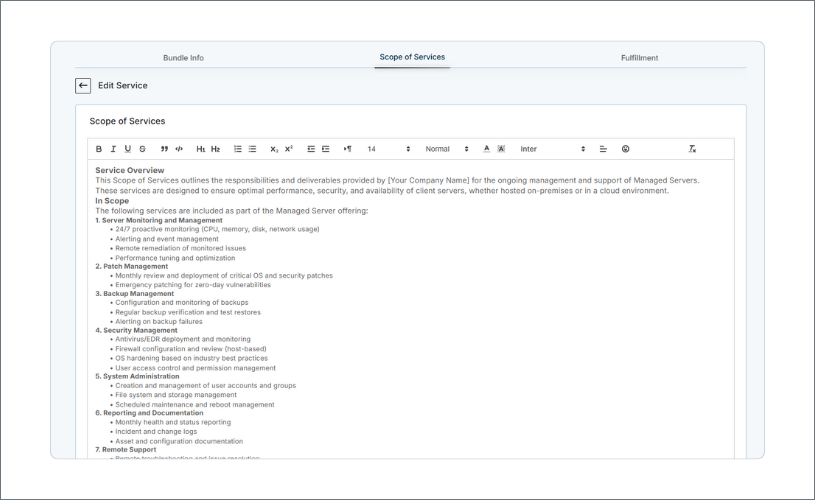Screen dimensions: 815x500
Task: Click the '1. Server Monitoring and Management' heading
Action: pos(159,220)
